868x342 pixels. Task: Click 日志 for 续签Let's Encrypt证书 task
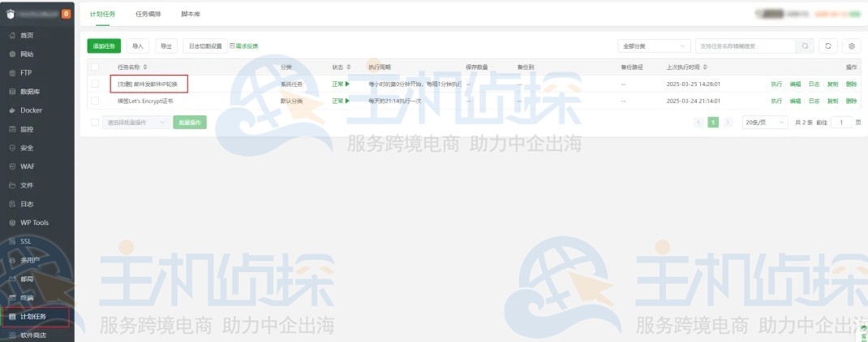tap(814, 102)
